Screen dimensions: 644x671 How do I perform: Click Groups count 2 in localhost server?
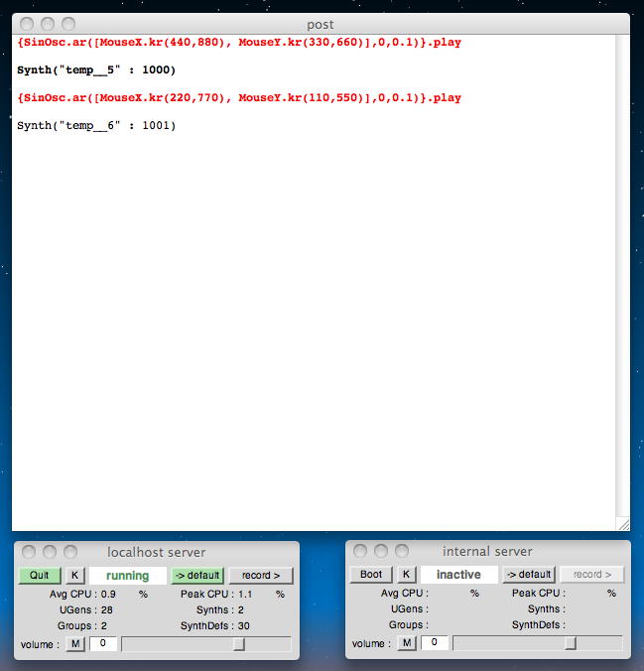pyautogui.click(x=104, y=625)
